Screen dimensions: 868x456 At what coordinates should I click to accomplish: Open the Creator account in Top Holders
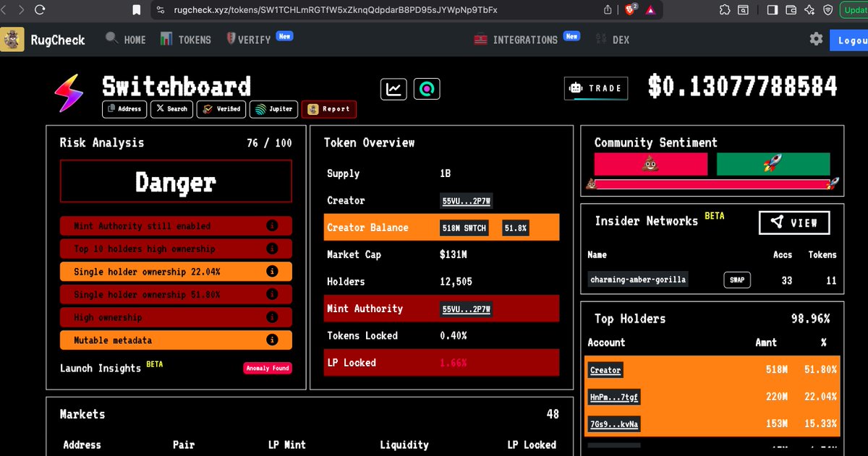tap(605, 370)
